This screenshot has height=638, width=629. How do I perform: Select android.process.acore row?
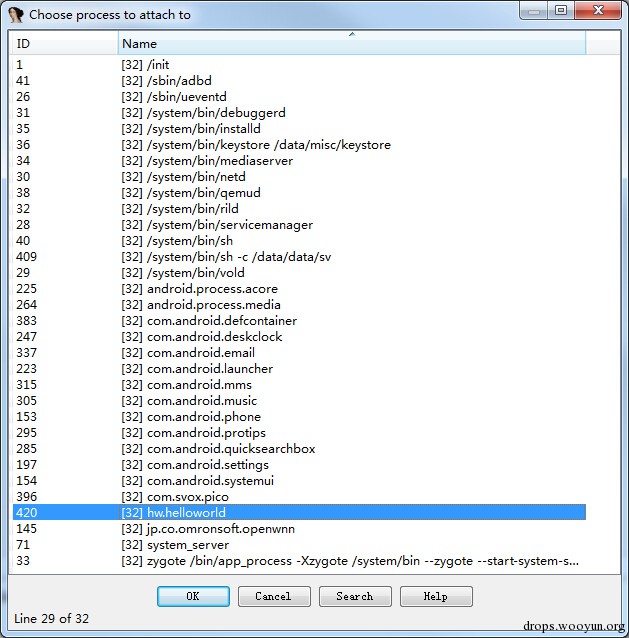tap(299, 288)
